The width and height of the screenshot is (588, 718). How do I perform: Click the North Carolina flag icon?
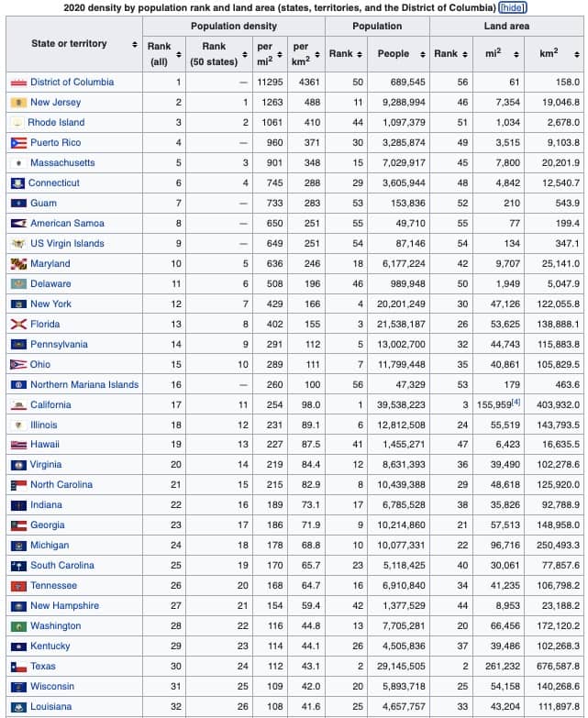pyautogui.click(x=18, y=485)
